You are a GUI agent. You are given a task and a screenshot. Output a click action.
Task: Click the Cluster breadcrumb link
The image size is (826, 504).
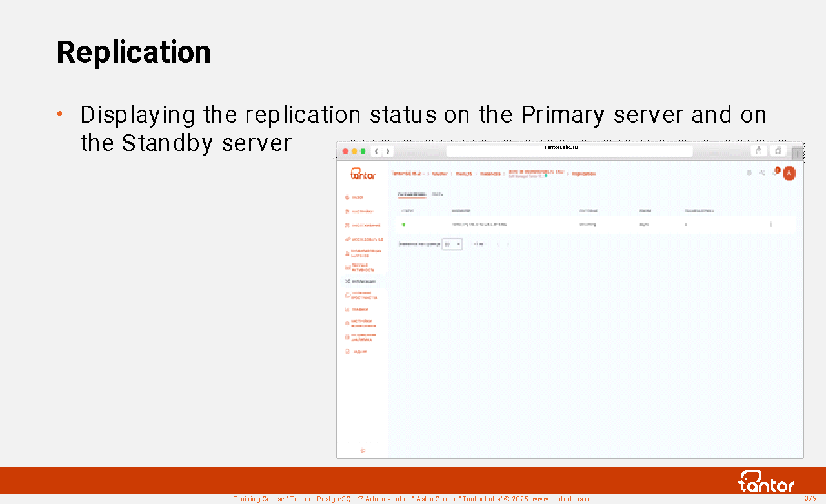point(439,174)
